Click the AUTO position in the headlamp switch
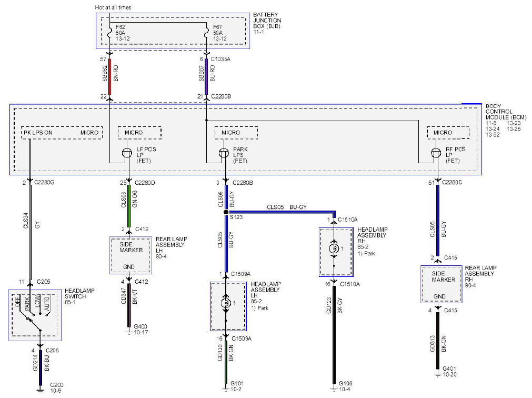Viewport: 532px width, 398px height. [x=47, y=304]
